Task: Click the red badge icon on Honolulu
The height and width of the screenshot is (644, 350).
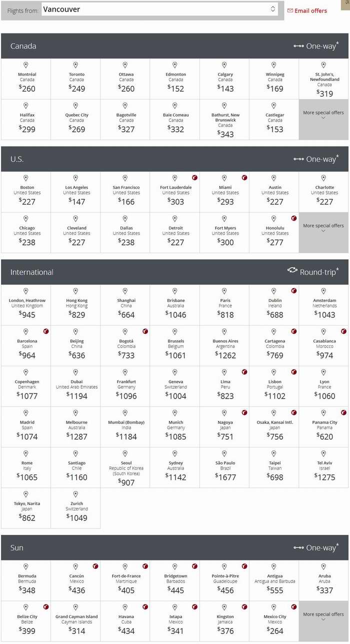Action: [294, 218]
